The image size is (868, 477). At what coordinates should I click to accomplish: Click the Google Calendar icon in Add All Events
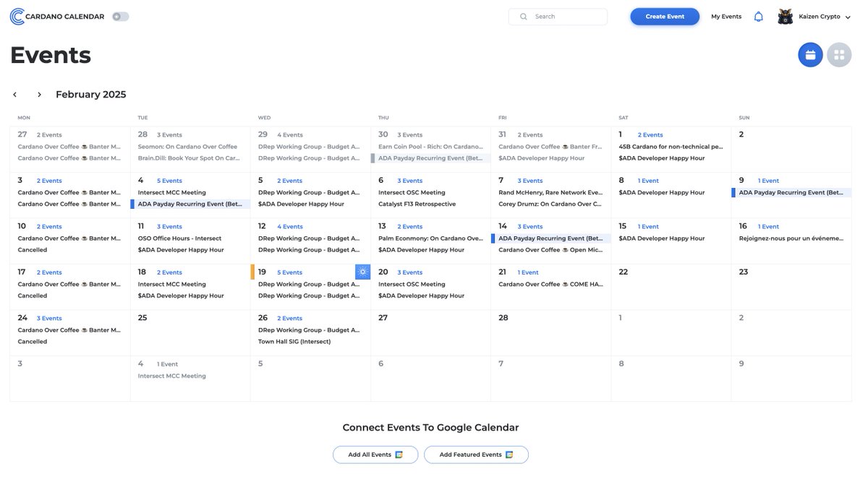[399, 455]
